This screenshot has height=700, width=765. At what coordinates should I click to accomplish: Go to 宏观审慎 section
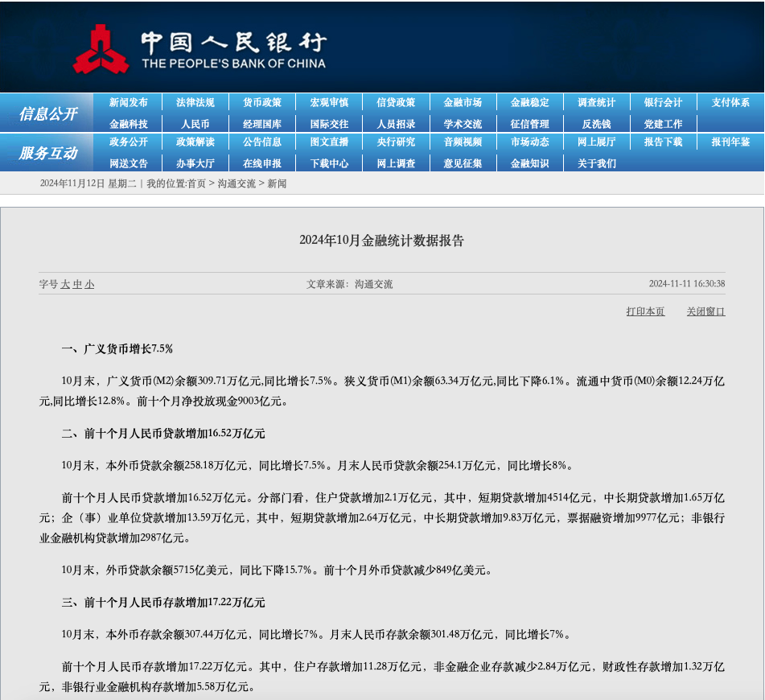329,102
